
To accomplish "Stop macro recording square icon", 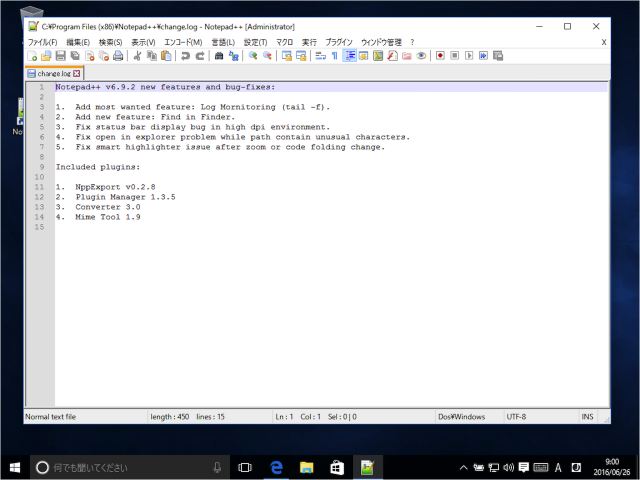I will point(454,56).
